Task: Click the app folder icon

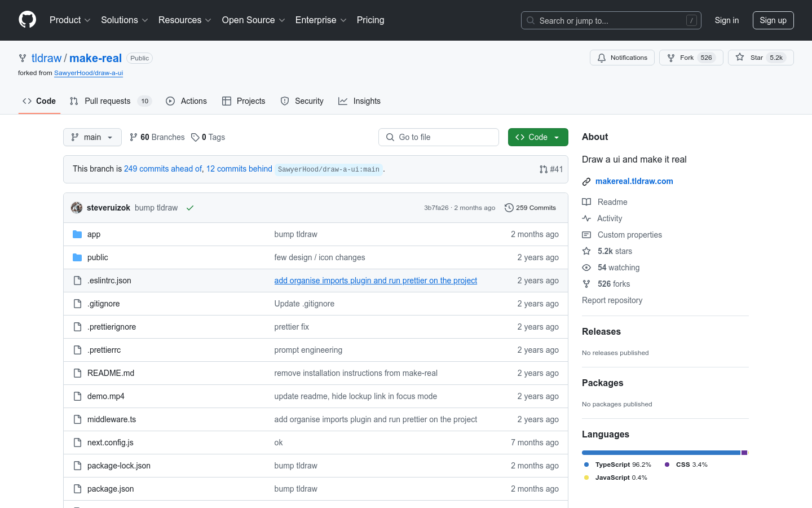Action: (x=77, y=234)
